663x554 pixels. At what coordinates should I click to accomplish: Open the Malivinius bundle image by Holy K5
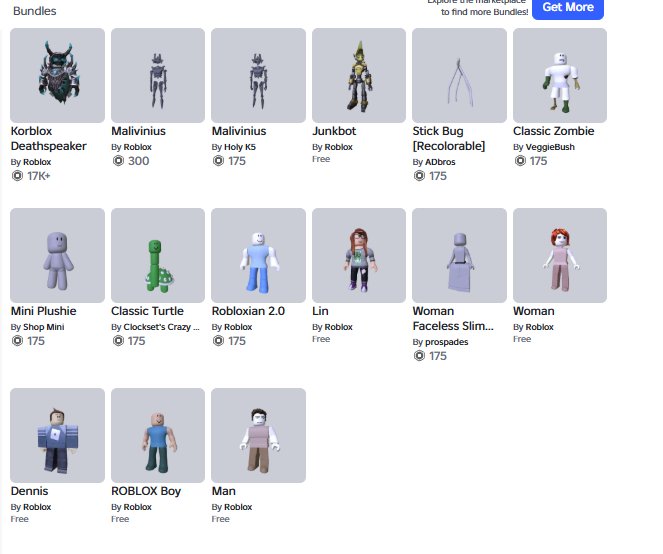(x=258, y=75)
